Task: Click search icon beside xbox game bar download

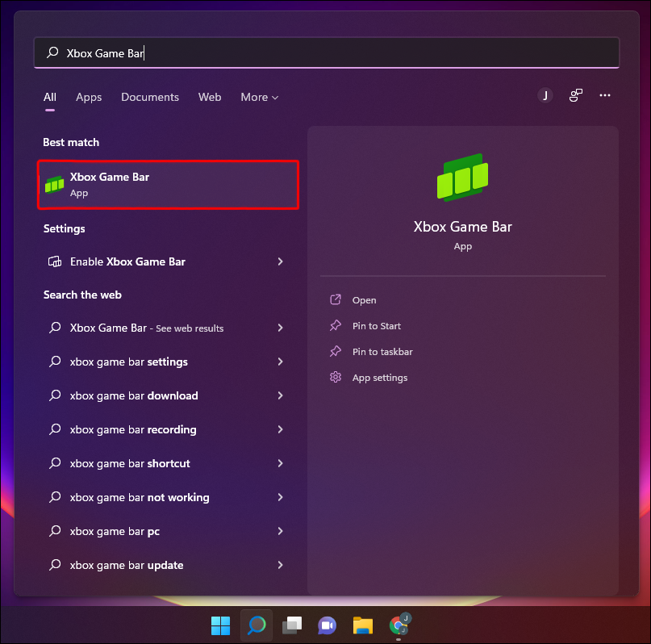Action: pos(55,395)
